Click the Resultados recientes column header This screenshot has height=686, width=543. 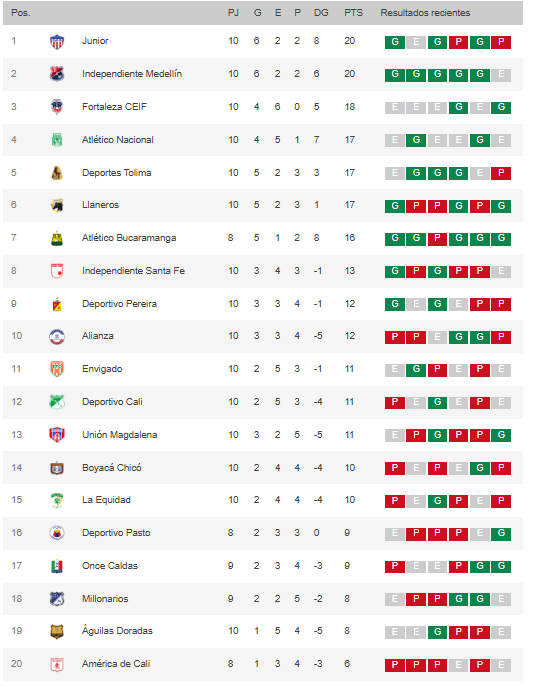click(x=425, y=13)
